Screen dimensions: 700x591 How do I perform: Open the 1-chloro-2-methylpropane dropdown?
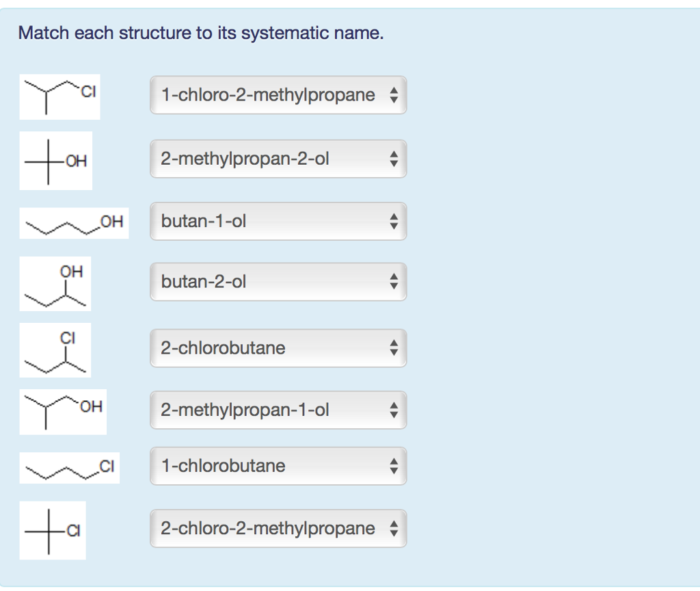(278, 94)
